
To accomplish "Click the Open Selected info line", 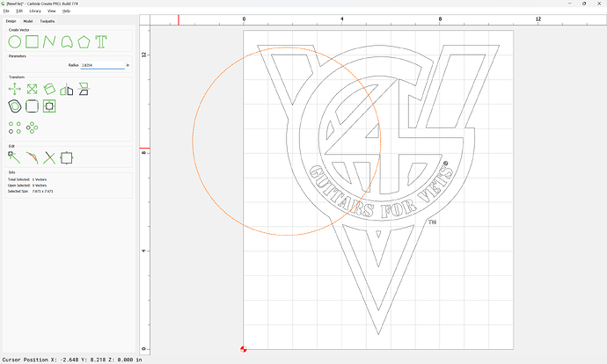I will pyautogui.click(x=27, y=186).
